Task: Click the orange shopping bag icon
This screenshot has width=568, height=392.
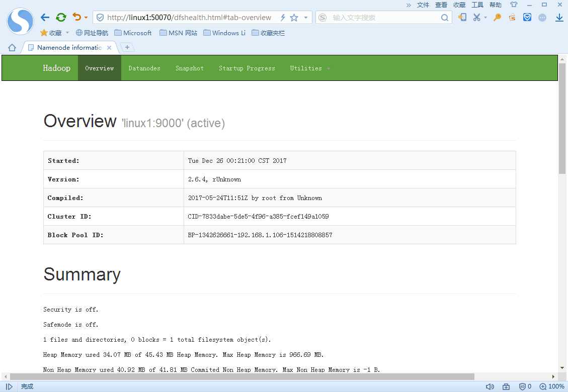Action: (x=512, y=17)
